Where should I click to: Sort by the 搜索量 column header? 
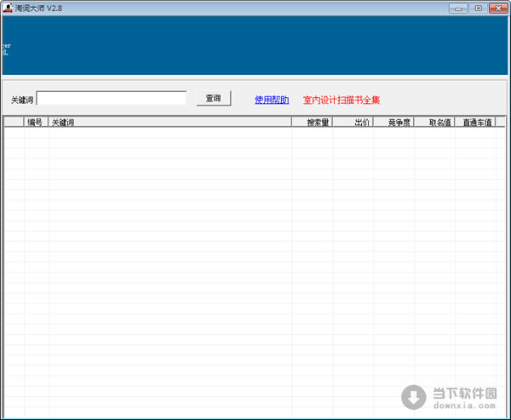(x=313, y=123)
